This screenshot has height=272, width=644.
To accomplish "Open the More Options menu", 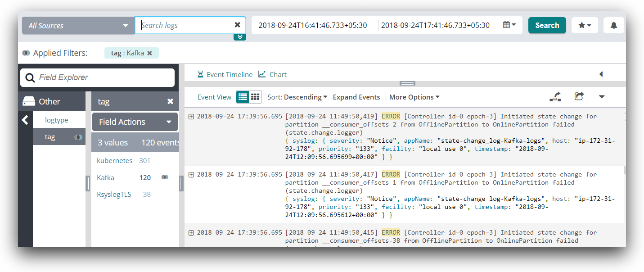I will click(x=414, y=97).
